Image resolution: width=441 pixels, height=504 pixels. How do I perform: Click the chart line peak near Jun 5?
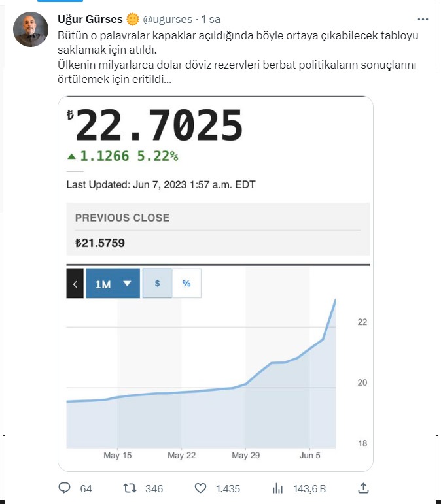point(336,299)
